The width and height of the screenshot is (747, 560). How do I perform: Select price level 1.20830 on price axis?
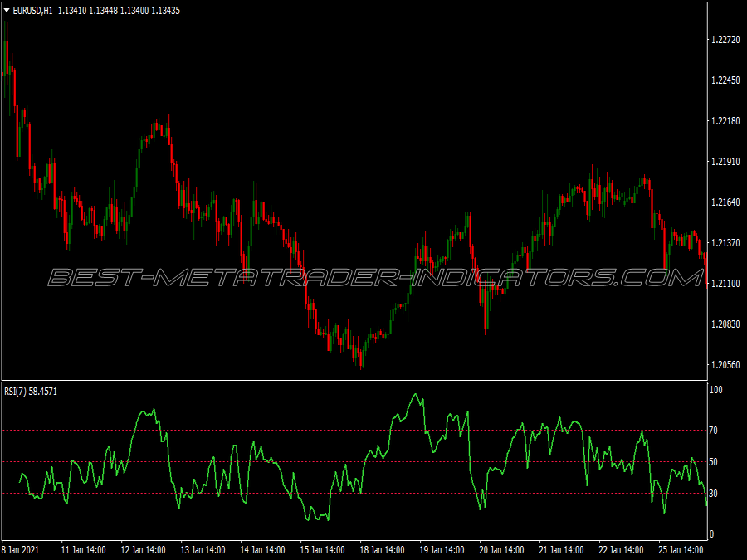tap(725, 324)
